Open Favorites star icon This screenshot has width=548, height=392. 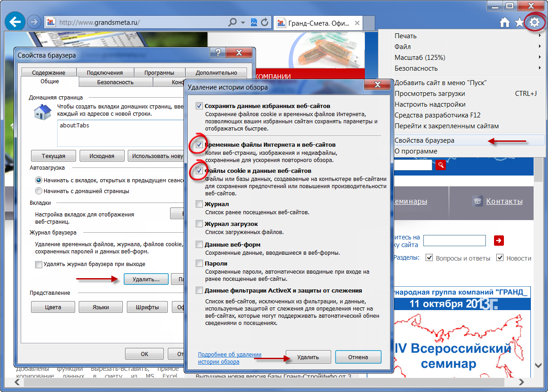[x=519, y=23]
